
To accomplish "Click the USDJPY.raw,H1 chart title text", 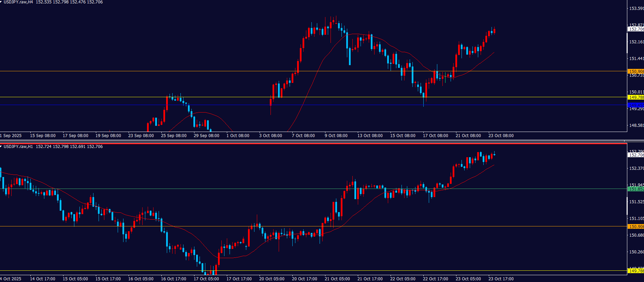I will tap(18, 147).
